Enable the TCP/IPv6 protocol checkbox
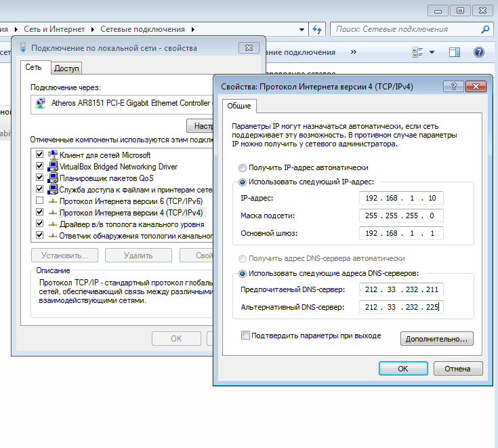This screenshot has height=448, width=498. coord(39,201)
